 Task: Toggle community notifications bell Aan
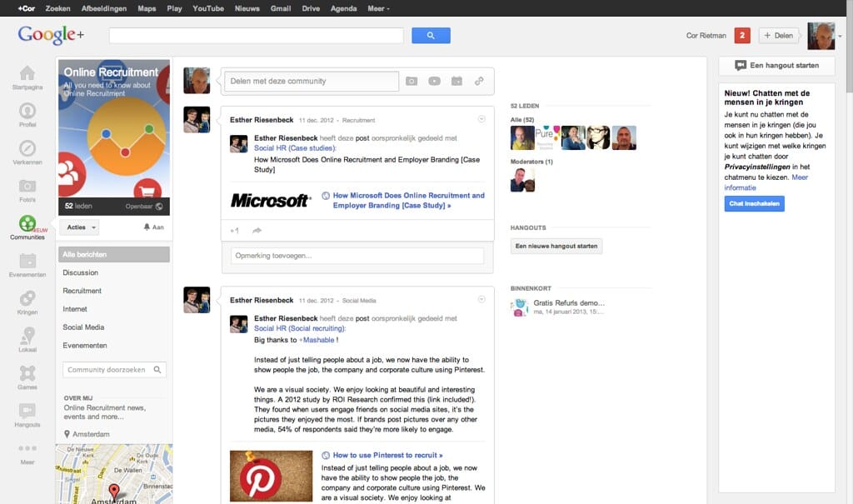(153, 227)
